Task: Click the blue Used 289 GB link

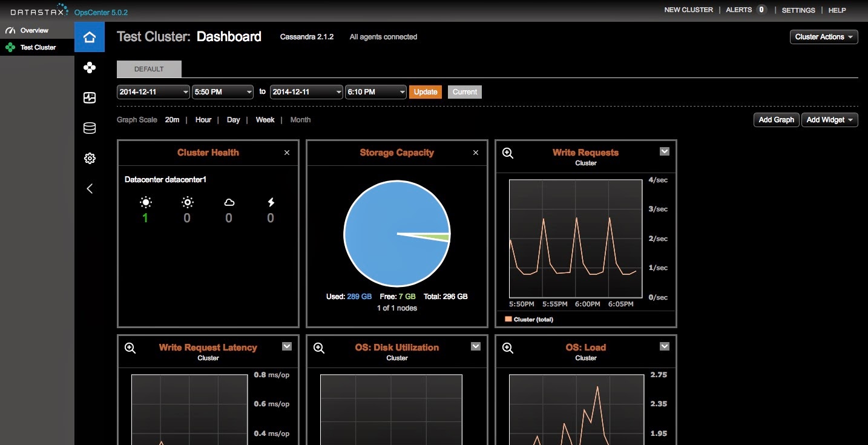Action: [360, 296]
